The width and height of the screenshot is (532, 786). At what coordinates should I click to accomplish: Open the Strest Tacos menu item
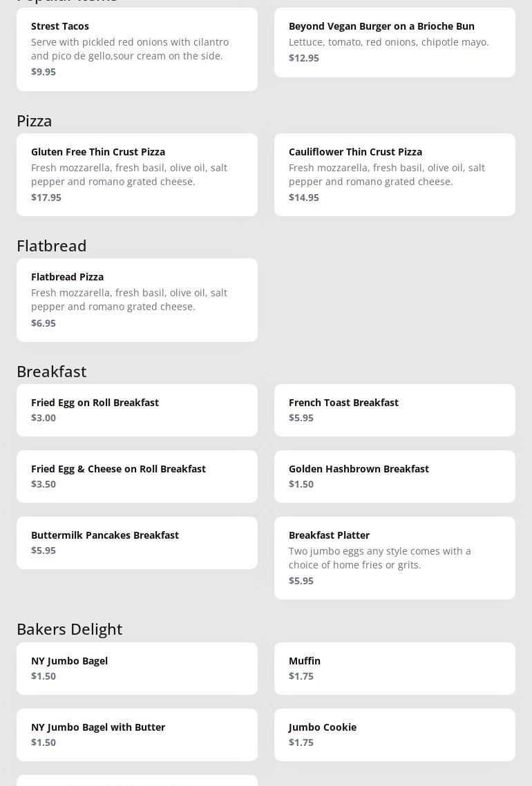tap(137, 49)
